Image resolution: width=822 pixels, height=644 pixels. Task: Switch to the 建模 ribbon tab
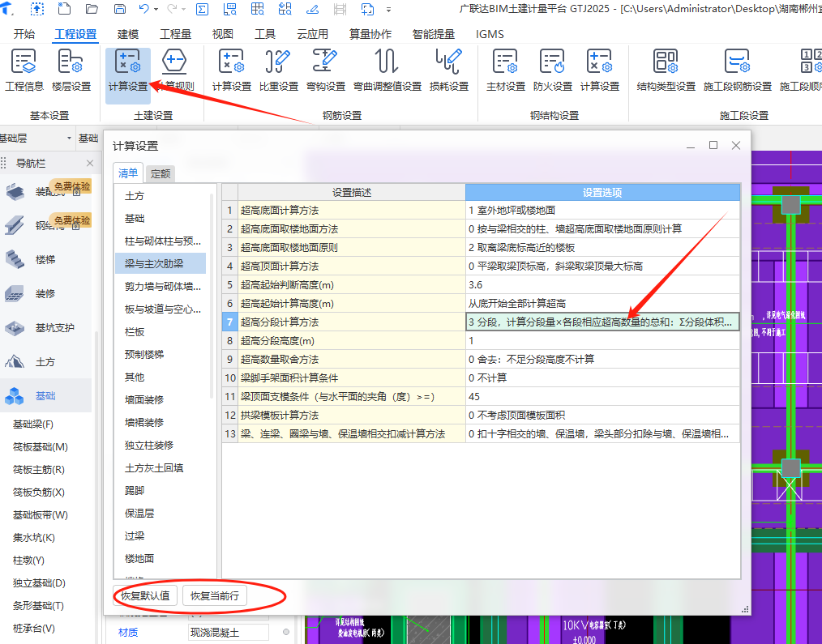(x=128, y=34)
